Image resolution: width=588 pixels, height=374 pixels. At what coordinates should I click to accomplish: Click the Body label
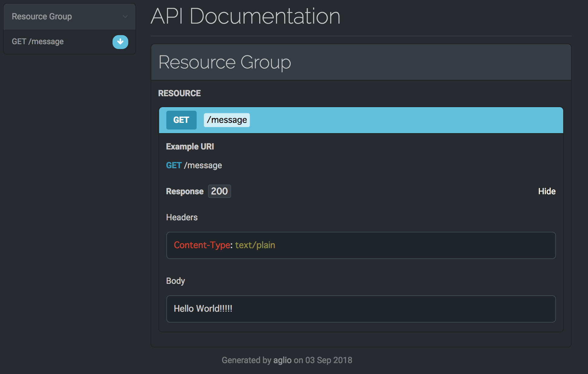pyautogui.click(x=175, y=281)
